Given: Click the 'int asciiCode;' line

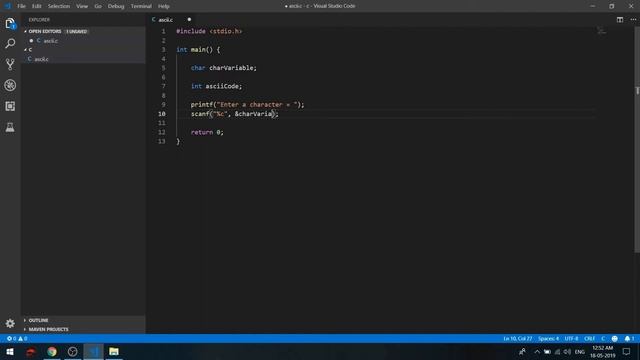Looking at the screenshot, I should tap(216, 86).
